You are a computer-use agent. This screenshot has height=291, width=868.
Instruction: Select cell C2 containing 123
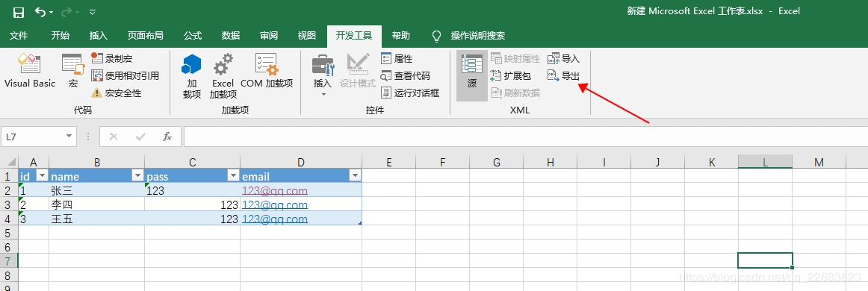coord(192,190)
